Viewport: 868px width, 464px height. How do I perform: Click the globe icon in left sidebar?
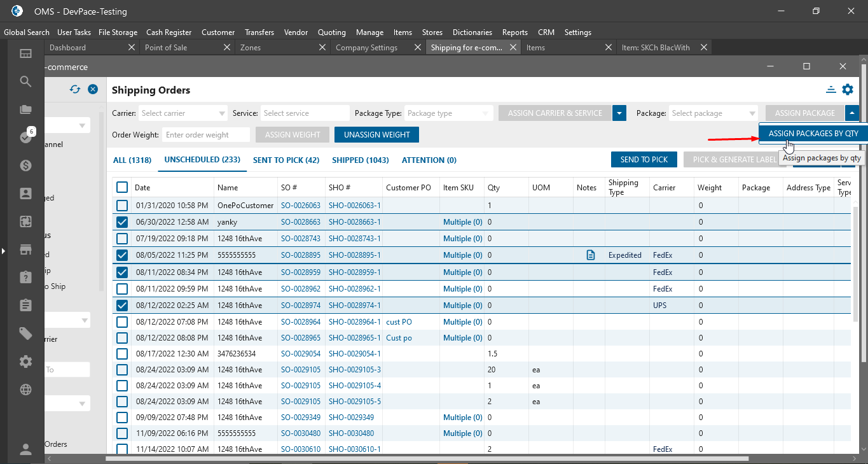(x=25, y=390)
